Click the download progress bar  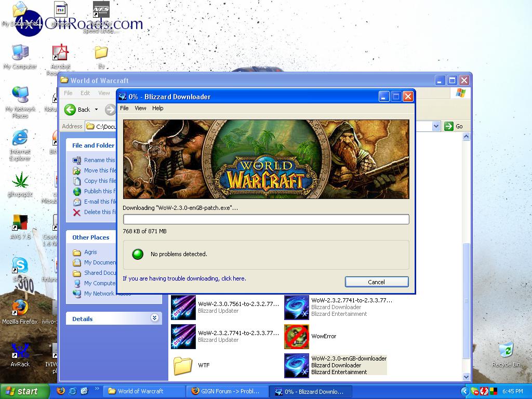click(265, 219)
